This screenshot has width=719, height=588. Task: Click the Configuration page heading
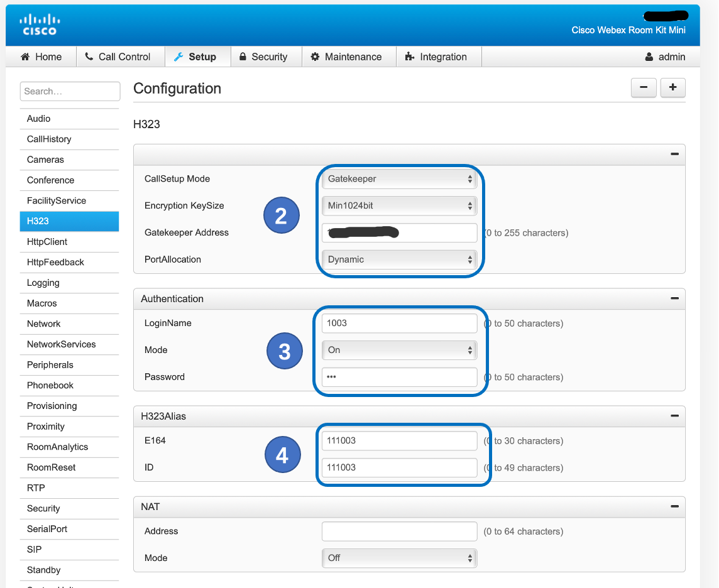[x=177, y=89]
